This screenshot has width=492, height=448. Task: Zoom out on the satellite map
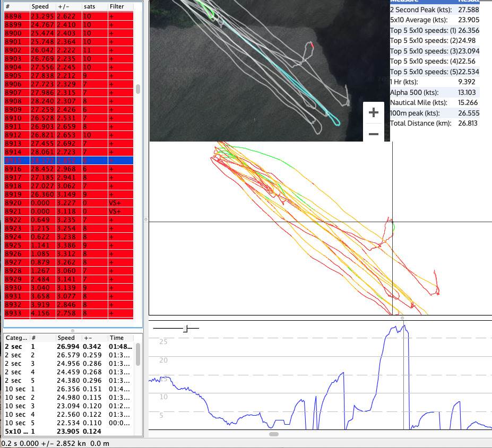(373, 134)
